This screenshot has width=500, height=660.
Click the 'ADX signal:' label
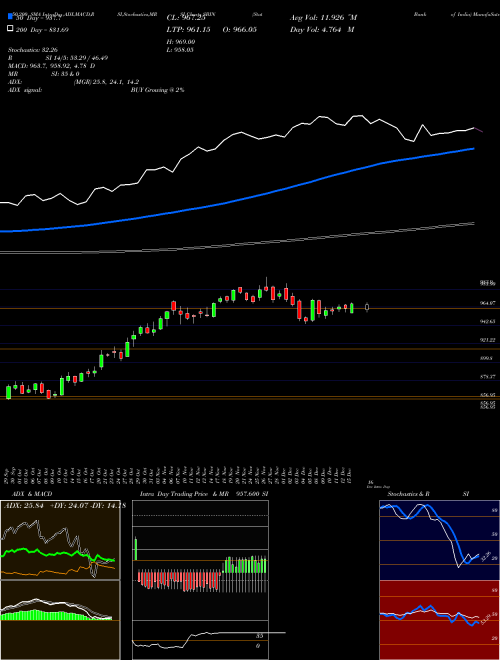click(25, 90)
